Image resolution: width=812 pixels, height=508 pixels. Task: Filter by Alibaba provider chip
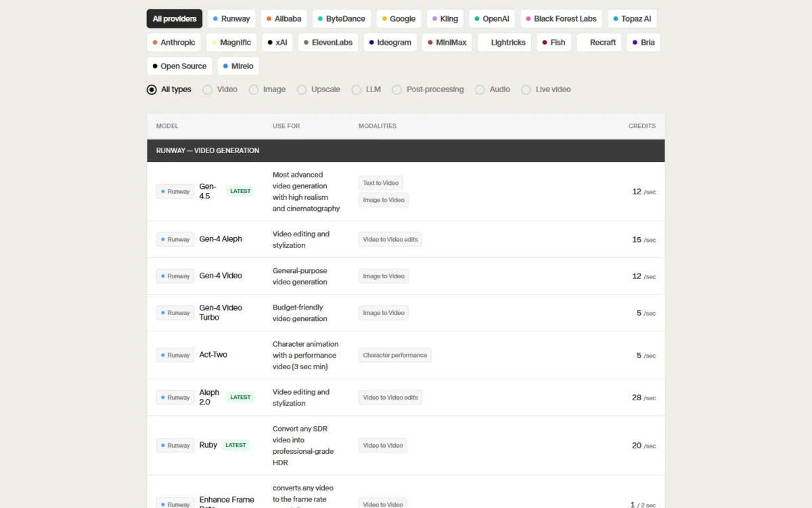coord(284,19)
